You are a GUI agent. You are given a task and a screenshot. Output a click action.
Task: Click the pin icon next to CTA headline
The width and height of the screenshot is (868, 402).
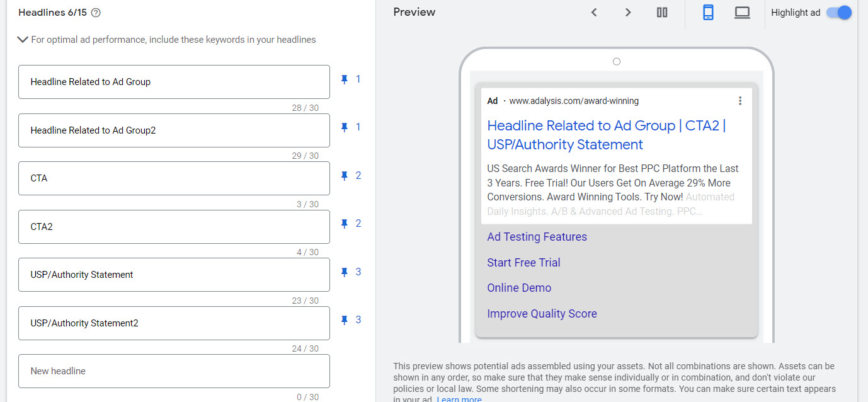pyautogui.click(x=345, y=176)
